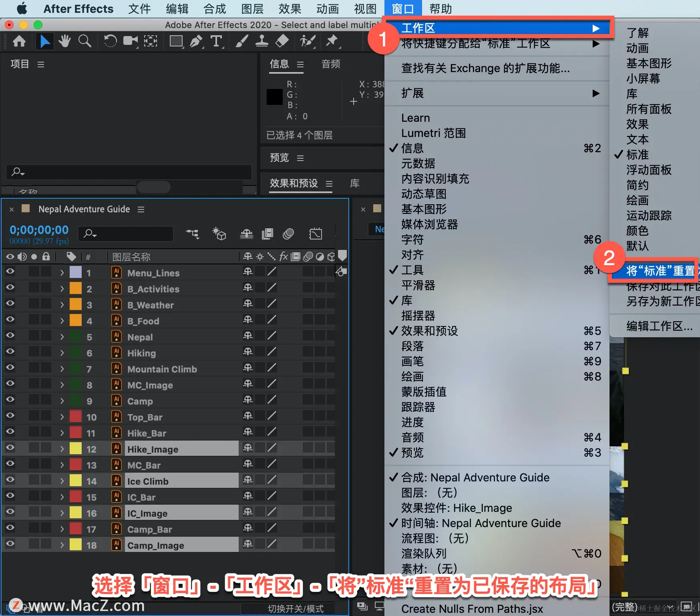This screenshot has width=700, height=616.
Task: Expand the Top_Bar layer twirl arrow
Action: [62, 417]
